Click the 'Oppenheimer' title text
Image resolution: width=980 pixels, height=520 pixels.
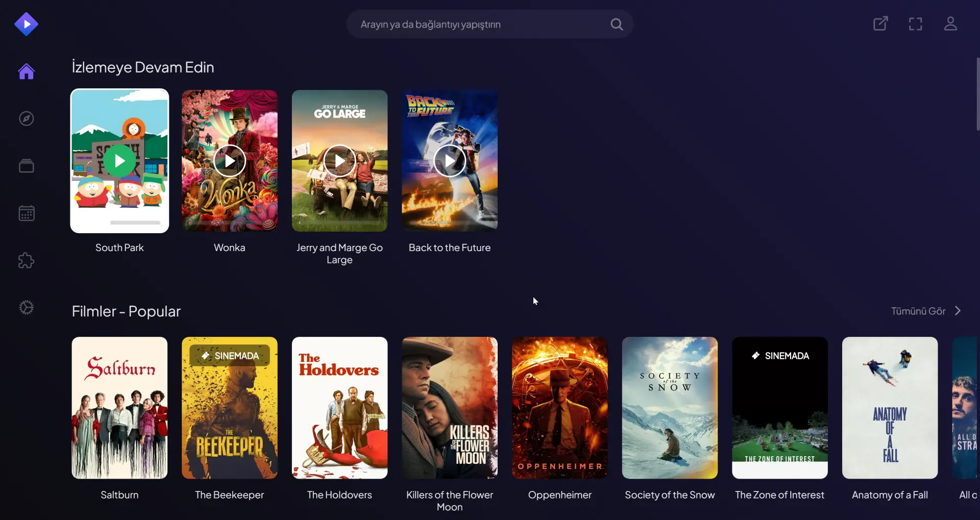560,495
